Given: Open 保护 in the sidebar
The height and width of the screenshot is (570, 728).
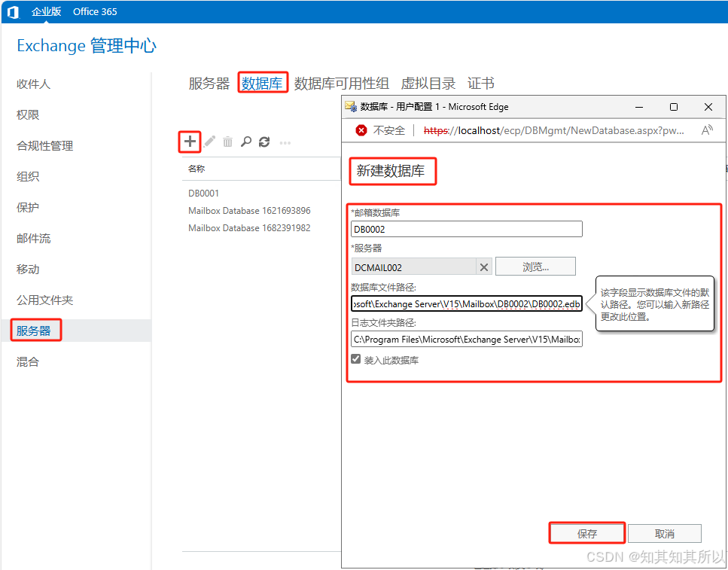Looking at the screenshot, I should coord(28,208).
